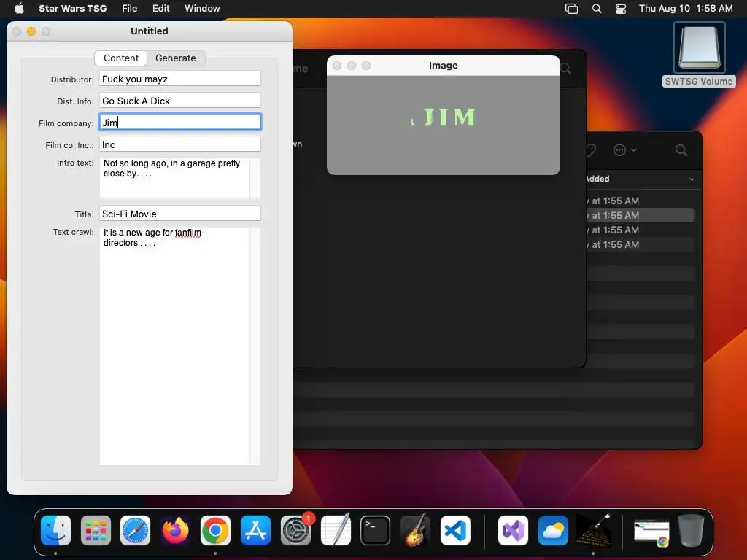Viewport: 747px width, 560px height.
Task: Focus the Film company field
Action: 180,122
